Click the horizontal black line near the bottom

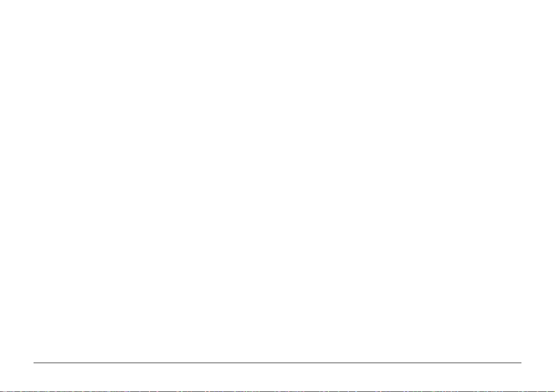point(277,363)
